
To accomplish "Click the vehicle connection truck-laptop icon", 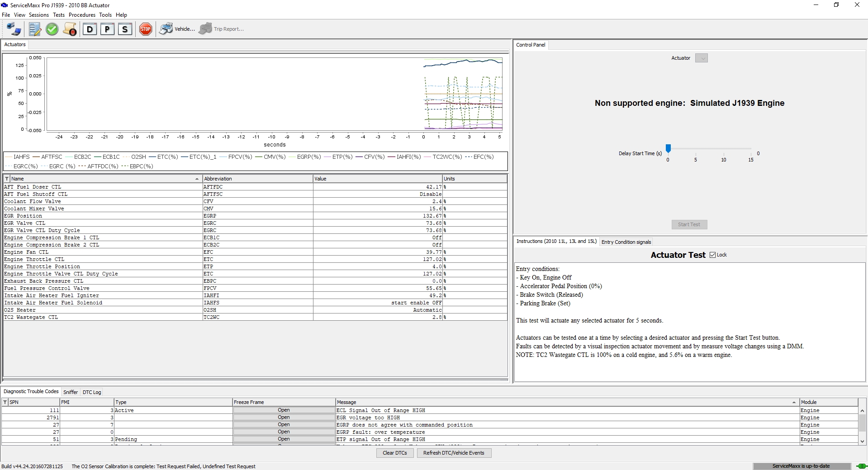I will point(14,29).
